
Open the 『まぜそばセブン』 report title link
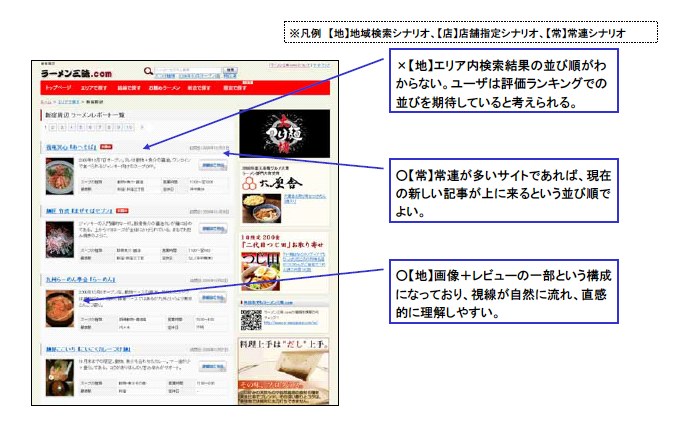point(79,211)
